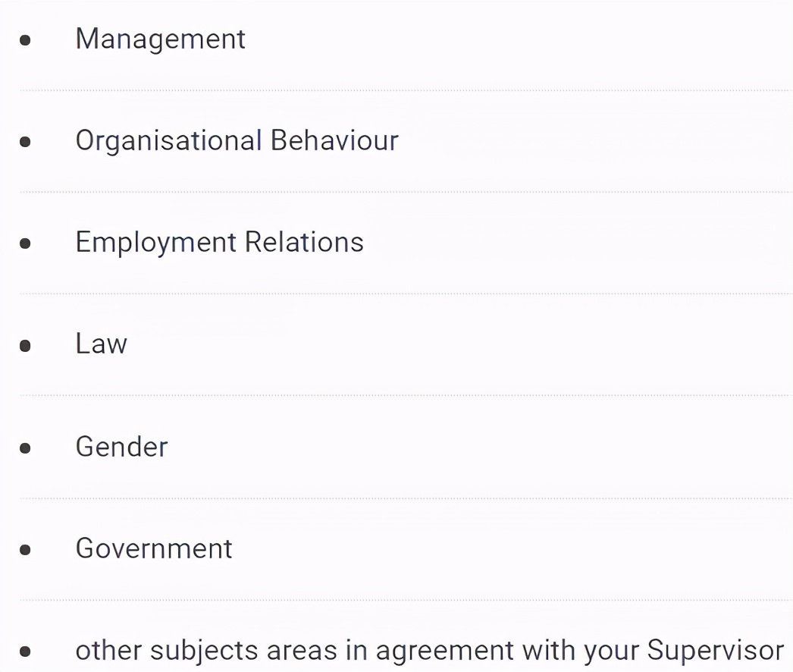Select the bullet before Employment Relations
Screen dimensions: 793x672
click(25, 243)
